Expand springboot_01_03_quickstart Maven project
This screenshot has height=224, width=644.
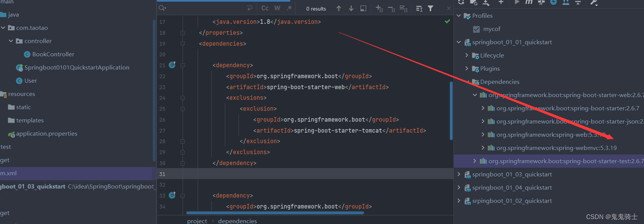coord(459,175)
